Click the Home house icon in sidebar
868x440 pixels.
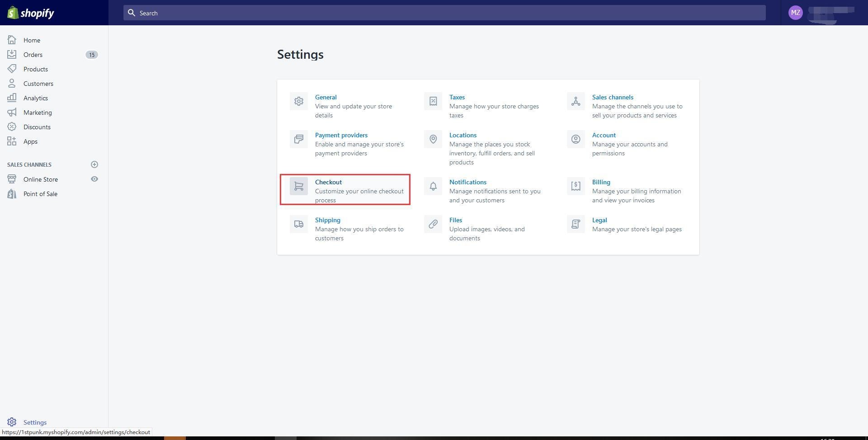[12, 40]
